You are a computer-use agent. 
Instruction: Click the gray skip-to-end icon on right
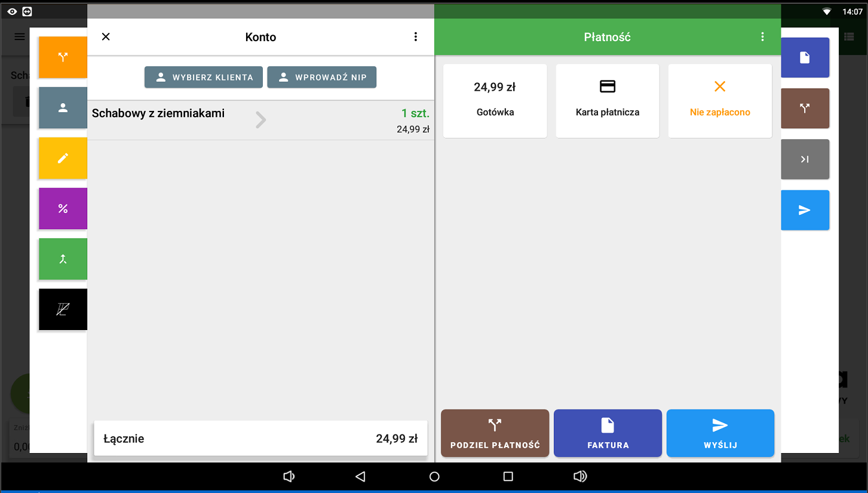pos(805,159)
